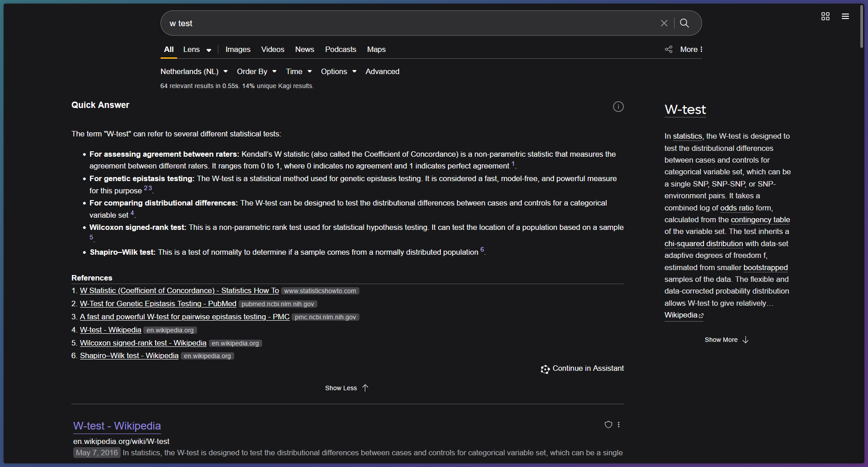Open the apps grid icon

point(825,16)
